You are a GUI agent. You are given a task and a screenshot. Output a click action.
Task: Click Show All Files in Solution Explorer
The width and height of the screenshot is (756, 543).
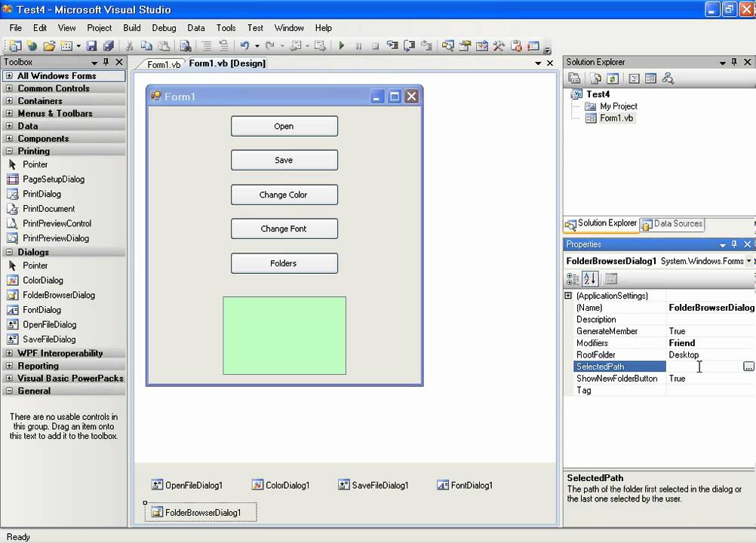point(596,78)
